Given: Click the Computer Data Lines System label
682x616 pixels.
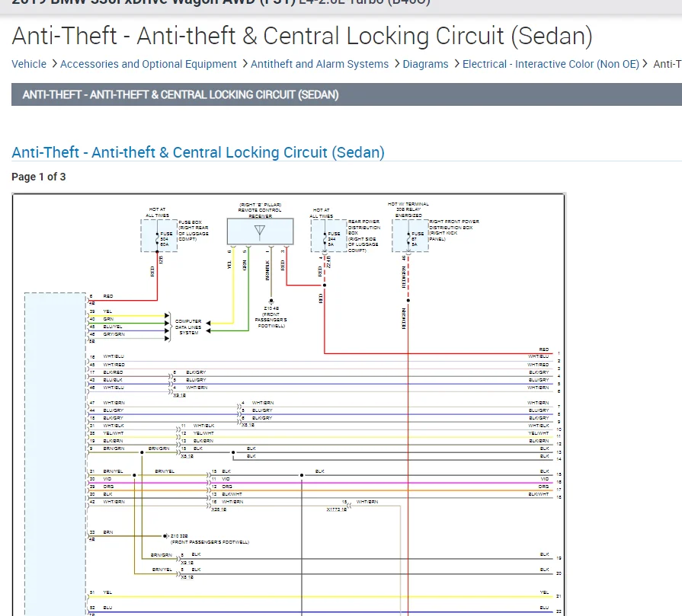Looking at the screenshot, I should point(188,327).
